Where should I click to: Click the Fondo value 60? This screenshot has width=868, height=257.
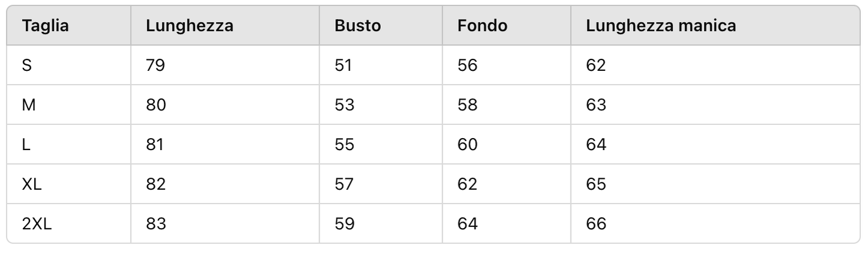467,145
